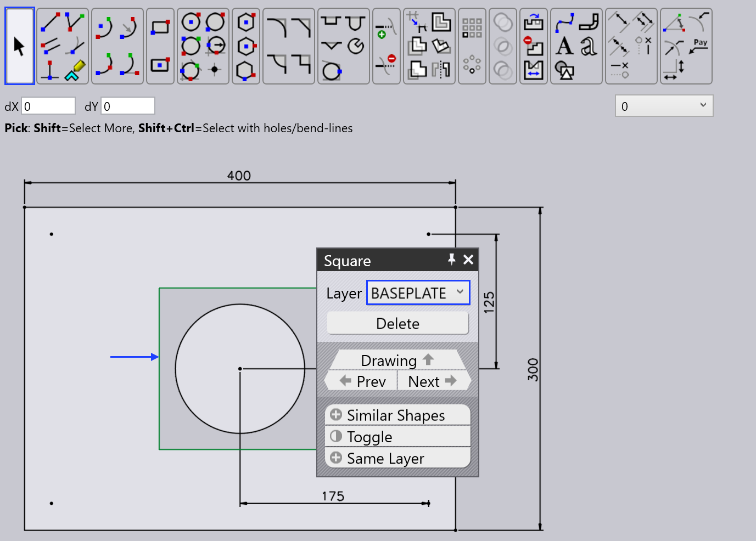Select Similar Shapes
The image size is (756, 541).
tap(398, 415)
